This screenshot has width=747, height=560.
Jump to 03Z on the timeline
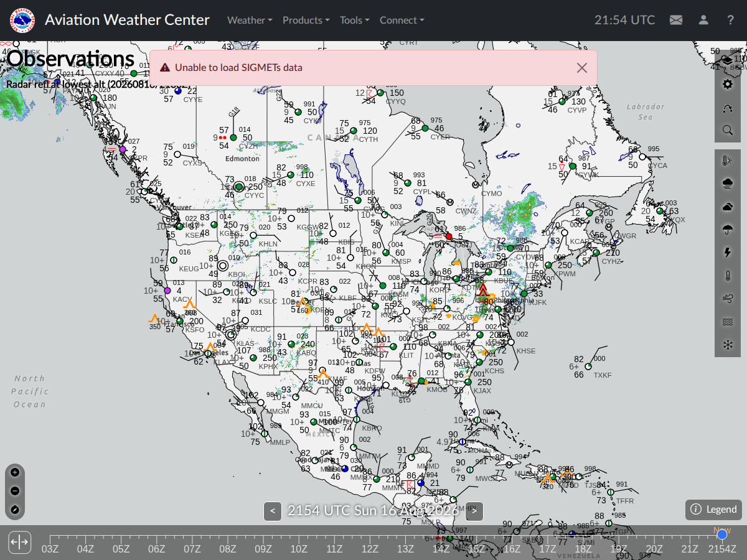(x=50, y=548)
